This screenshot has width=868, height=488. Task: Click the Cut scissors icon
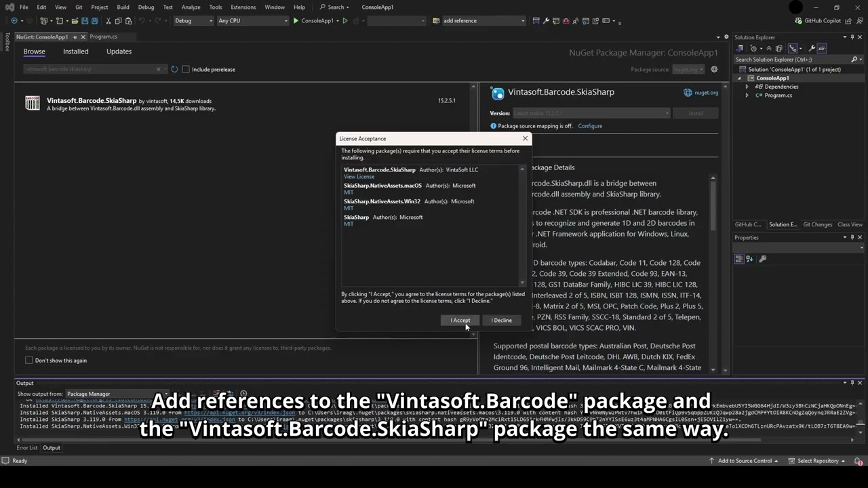108,21
